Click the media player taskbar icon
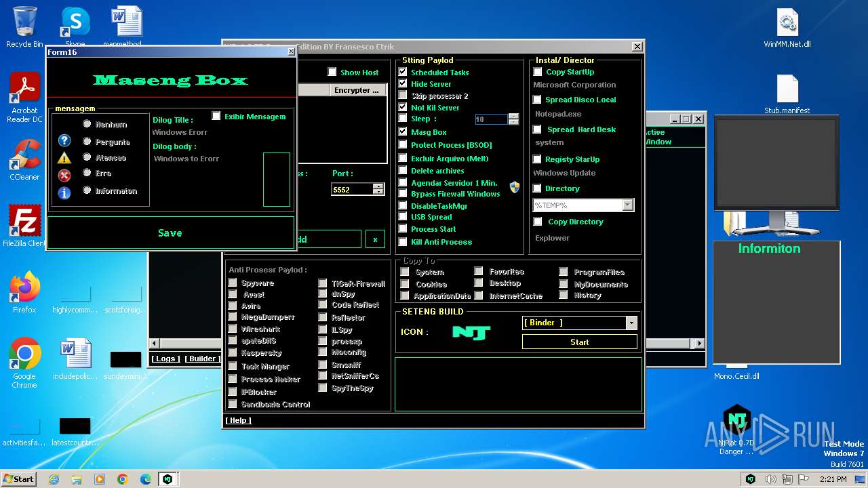The height and width of the screenshot is (488, 868). pos(100,479)
